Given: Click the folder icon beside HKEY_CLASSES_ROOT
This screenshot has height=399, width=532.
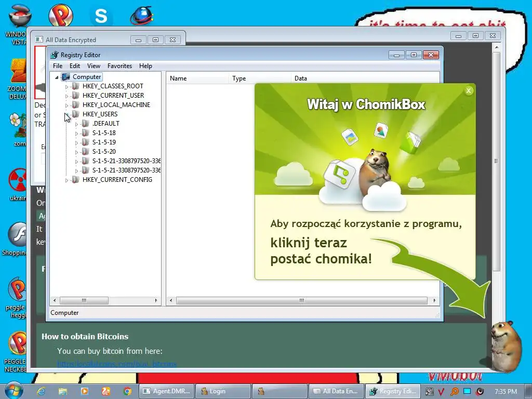Looking at the screenshot, I should tap(76, 86).
